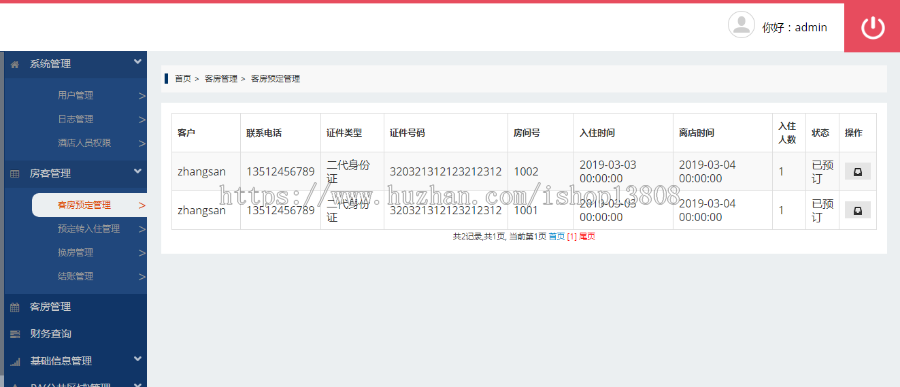900x387 pixels.
Task: Go to last page via 尾页 link
Action: (587, 237)
